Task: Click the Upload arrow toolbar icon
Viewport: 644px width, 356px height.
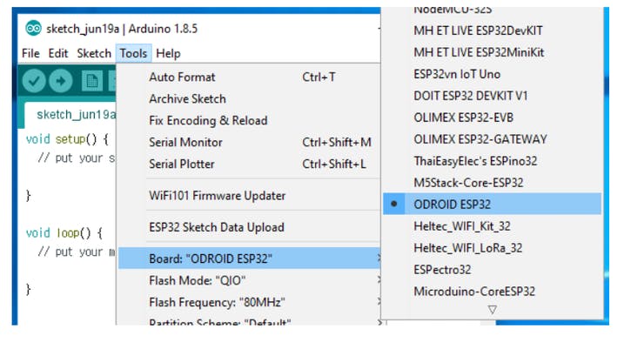Action: point(61,81)
